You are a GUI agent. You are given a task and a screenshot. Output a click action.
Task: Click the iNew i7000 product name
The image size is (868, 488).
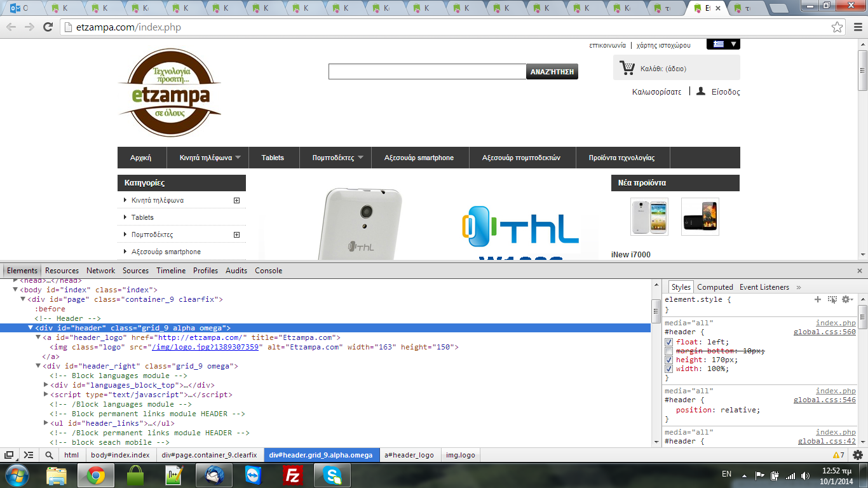click(x=631, y=255)
